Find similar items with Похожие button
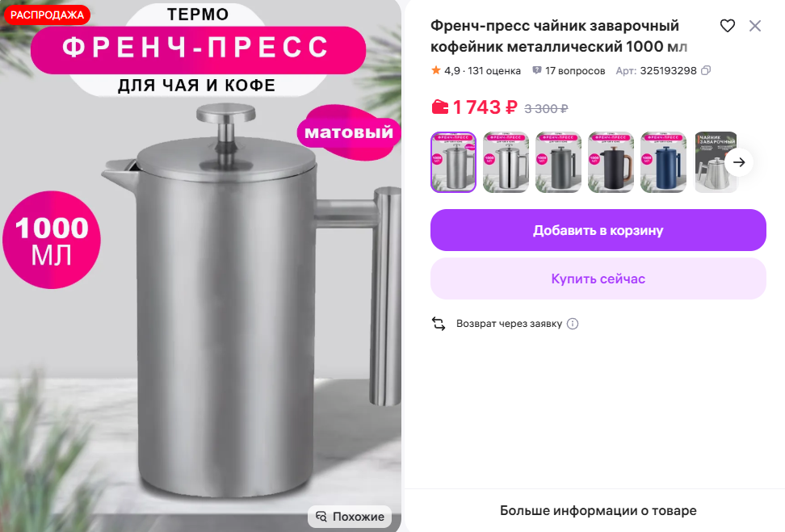785x532 pixels. (350, 517)
